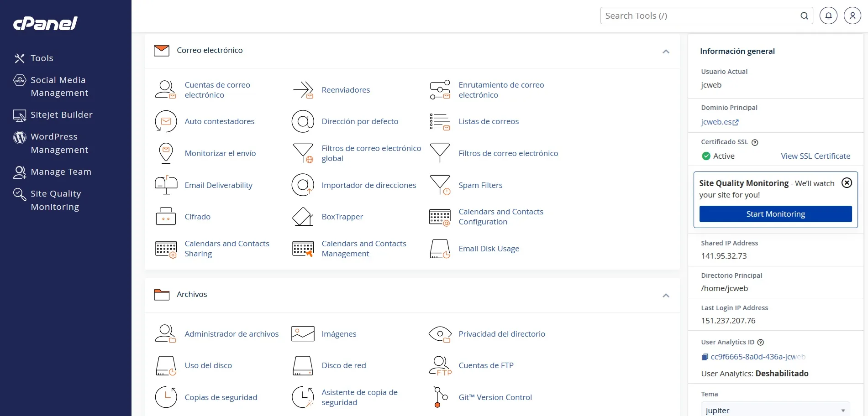Launch Email Deliverability

point(218,185)
